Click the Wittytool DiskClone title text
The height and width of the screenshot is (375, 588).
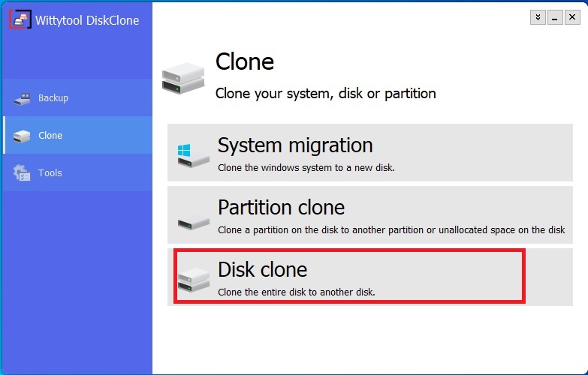(87, 20)
